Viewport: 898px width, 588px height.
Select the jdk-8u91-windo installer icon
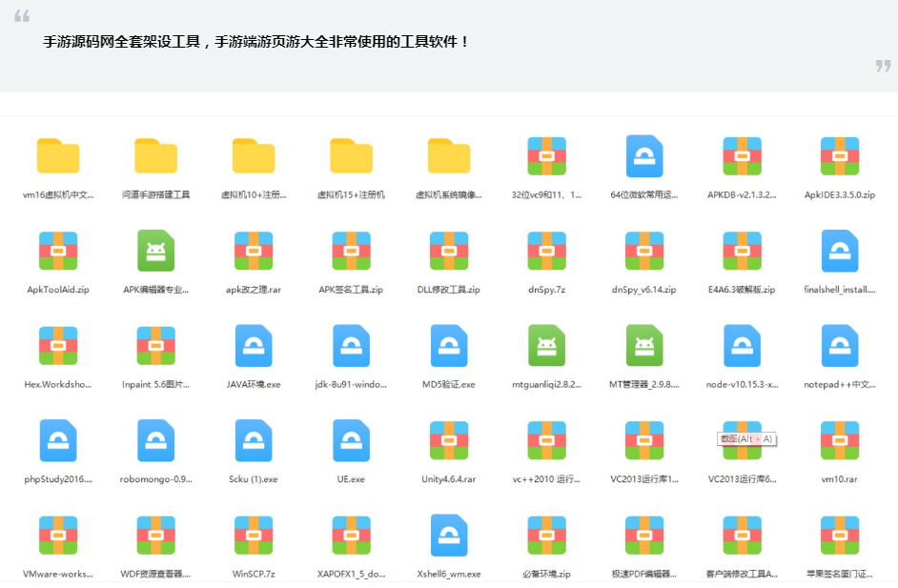click(x=351, y=346)
